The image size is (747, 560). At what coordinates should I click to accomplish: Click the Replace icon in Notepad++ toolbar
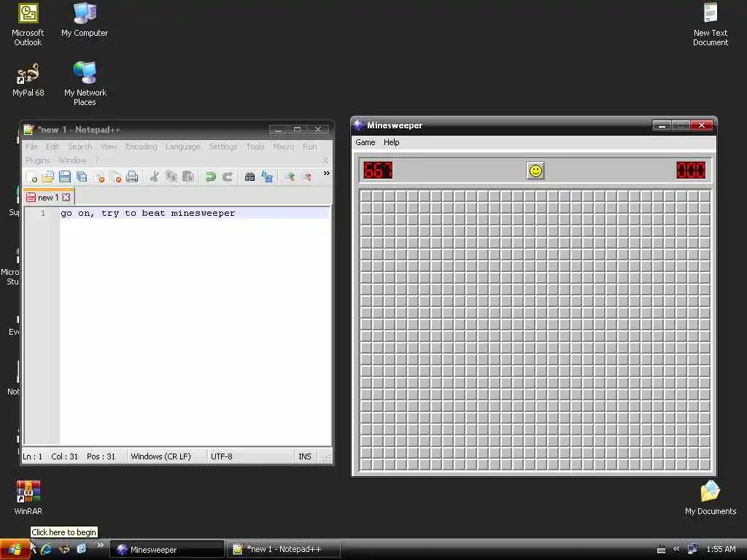(x=267, y=176)
